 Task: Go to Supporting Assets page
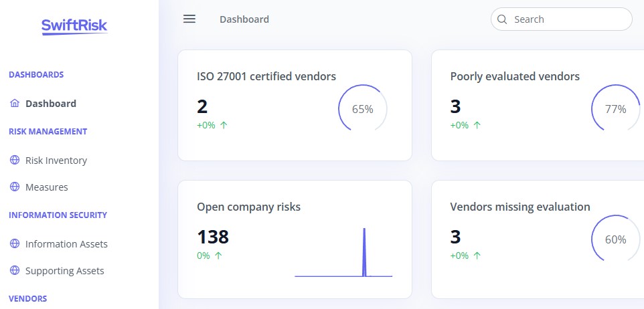point(65,271)
